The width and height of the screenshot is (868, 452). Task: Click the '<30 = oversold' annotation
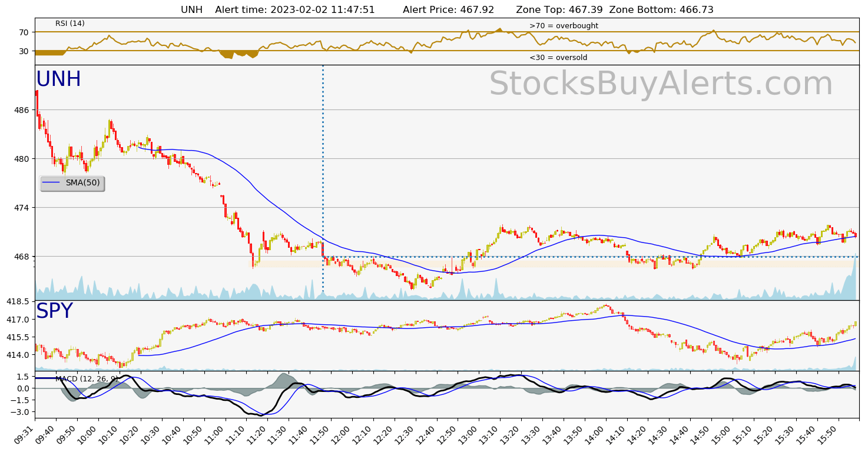coord(558,58)
